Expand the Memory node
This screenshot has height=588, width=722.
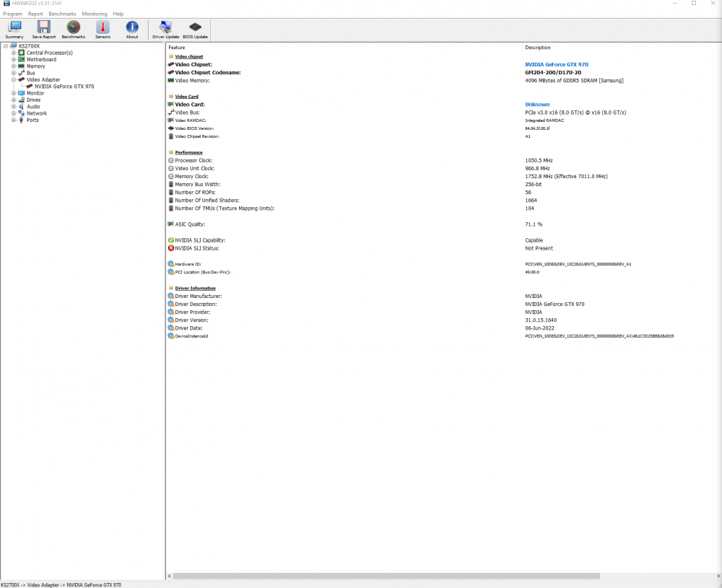click(x=14, y=66)
